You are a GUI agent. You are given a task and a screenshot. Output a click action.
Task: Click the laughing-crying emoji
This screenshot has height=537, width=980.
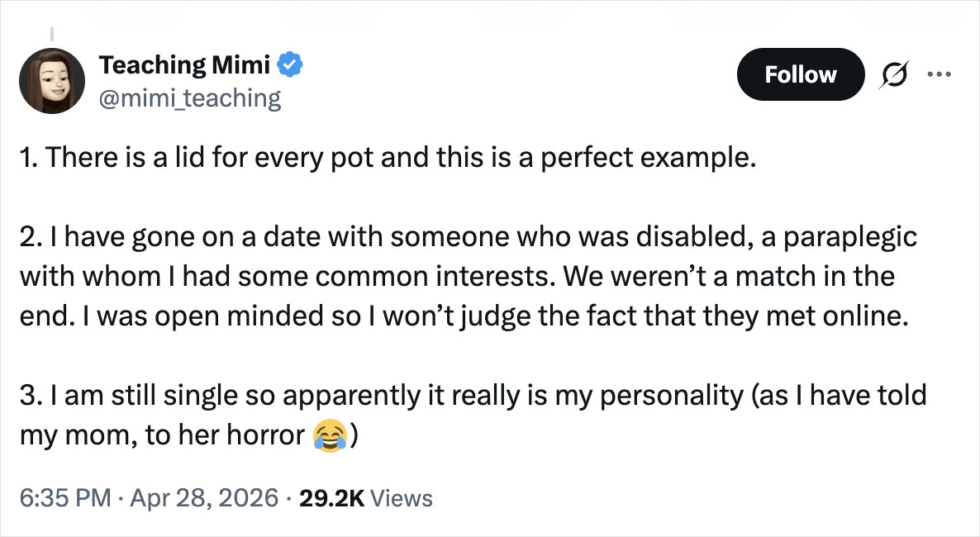pos(330,435)
